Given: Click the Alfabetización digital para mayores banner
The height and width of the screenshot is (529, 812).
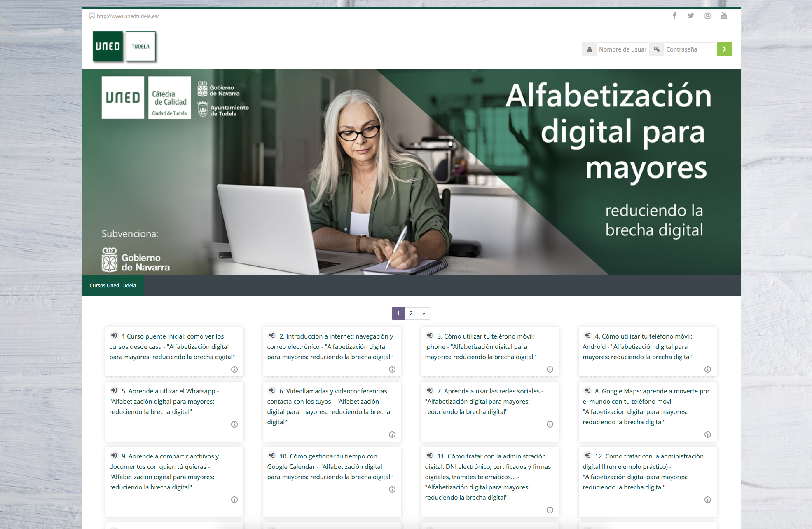Looking at the screenshot, I should click(411, 172).
